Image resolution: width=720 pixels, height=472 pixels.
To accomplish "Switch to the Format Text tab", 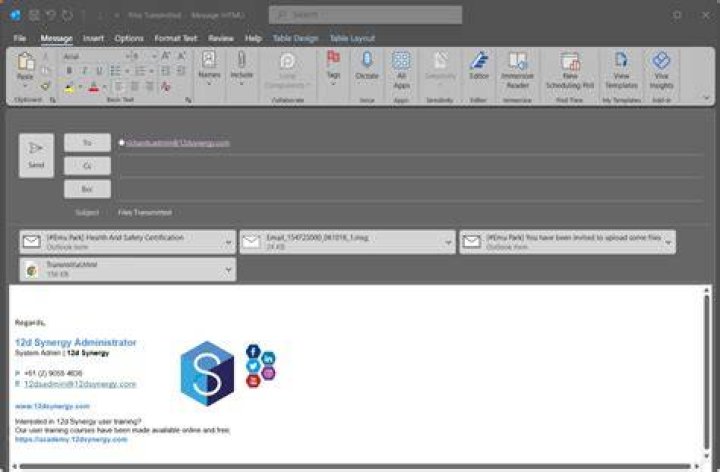I will click(x=175, y=38).
